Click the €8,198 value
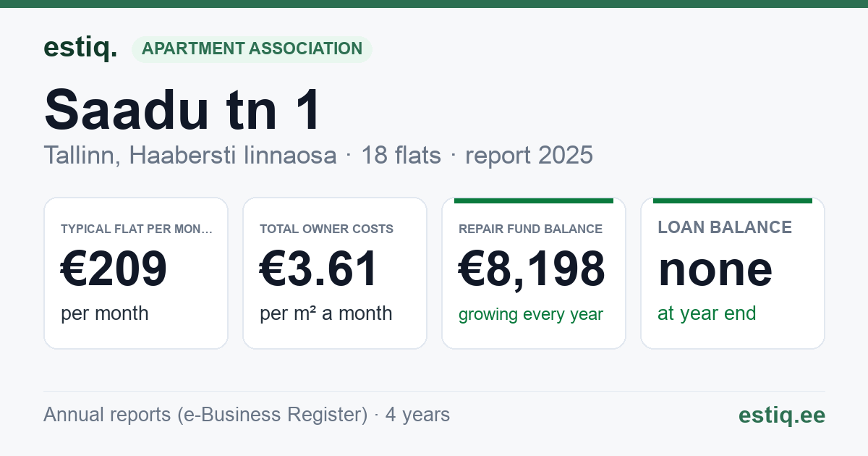 pos(532,269)
